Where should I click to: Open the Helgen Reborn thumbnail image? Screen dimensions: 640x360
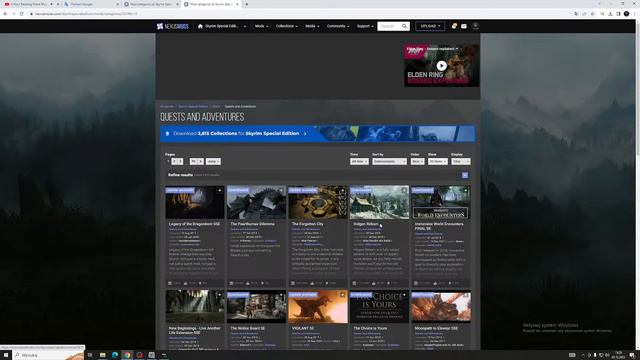[379, 202]
